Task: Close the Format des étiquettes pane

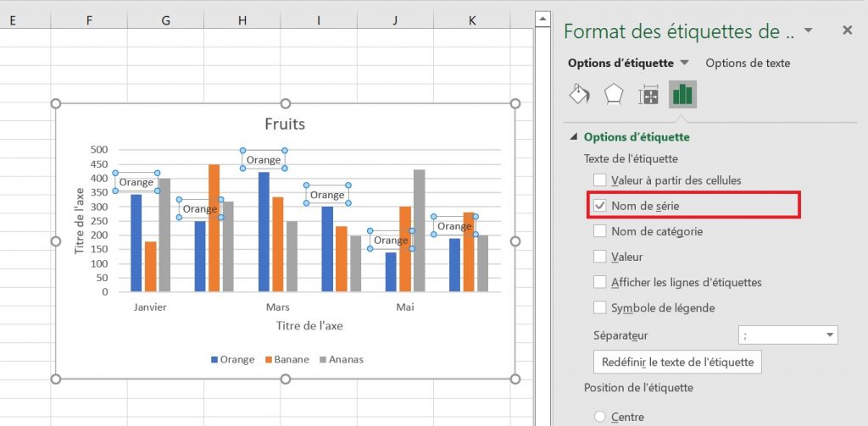Action: (x=847, y=30)
